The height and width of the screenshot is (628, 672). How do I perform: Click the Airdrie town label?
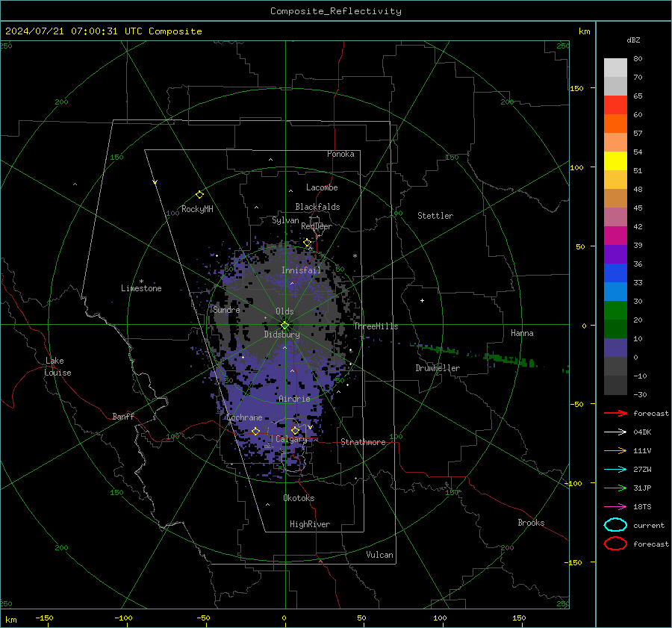pos(294,399)
